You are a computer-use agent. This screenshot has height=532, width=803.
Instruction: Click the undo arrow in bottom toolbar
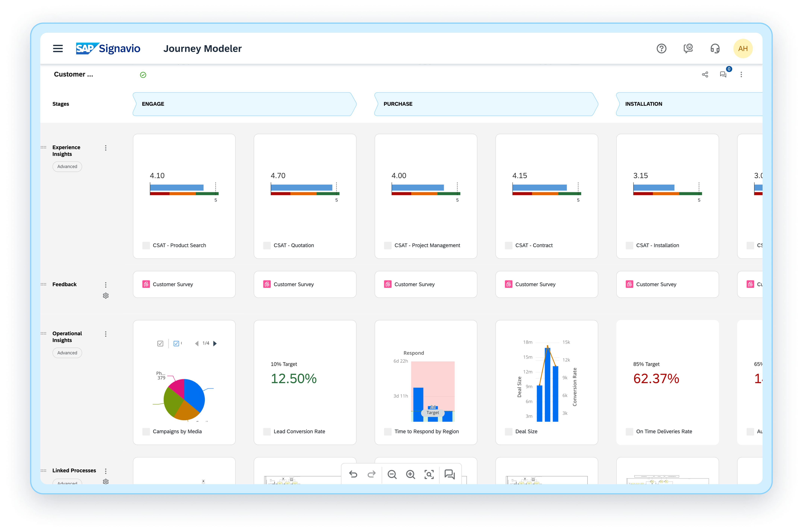pyautogui.click(x=353, y=474)
